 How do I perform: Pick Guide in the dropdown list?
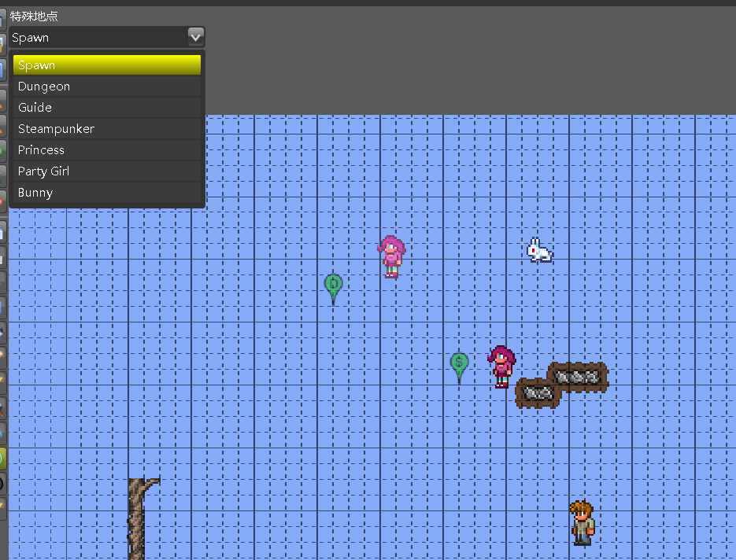[106, 108]
